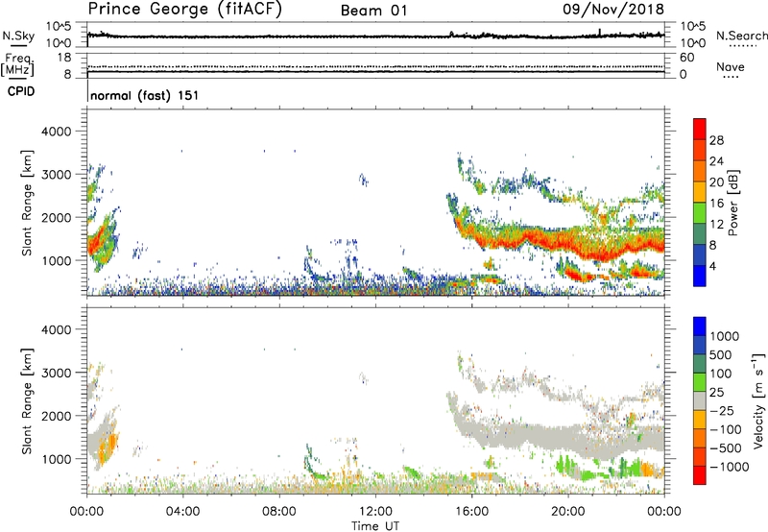
Task: Click the "04:00" time tick label
Action: point(182,512)
